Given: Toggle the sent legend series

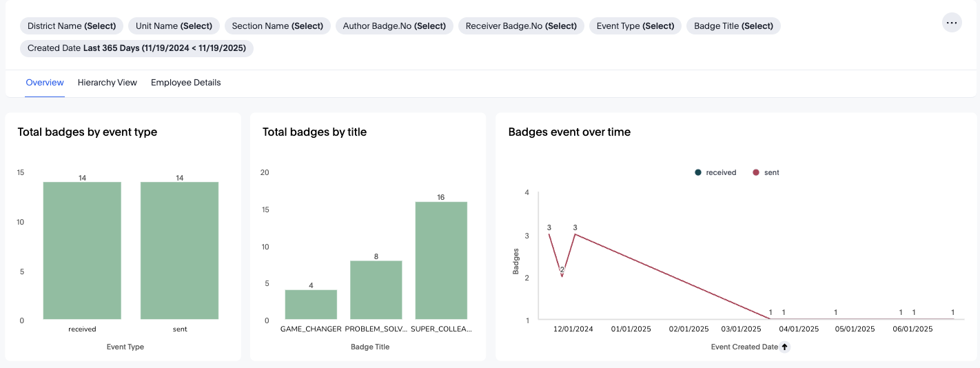Looking at the screenshot, I should pos(766,172).
